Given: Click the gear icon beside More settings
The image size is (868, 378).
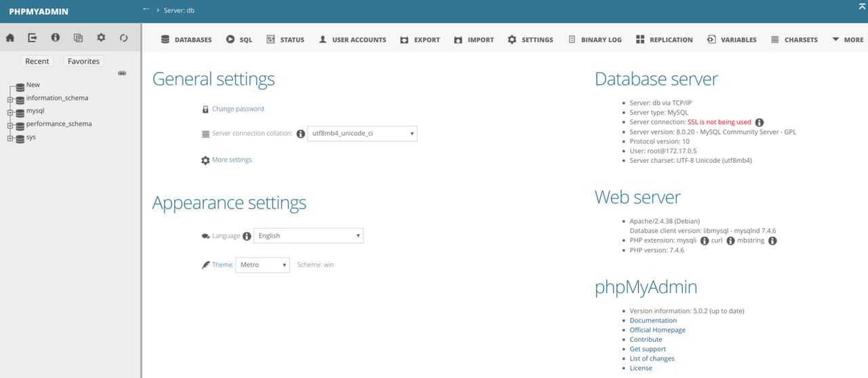Looking at the screenshot, I should (205, 160).
